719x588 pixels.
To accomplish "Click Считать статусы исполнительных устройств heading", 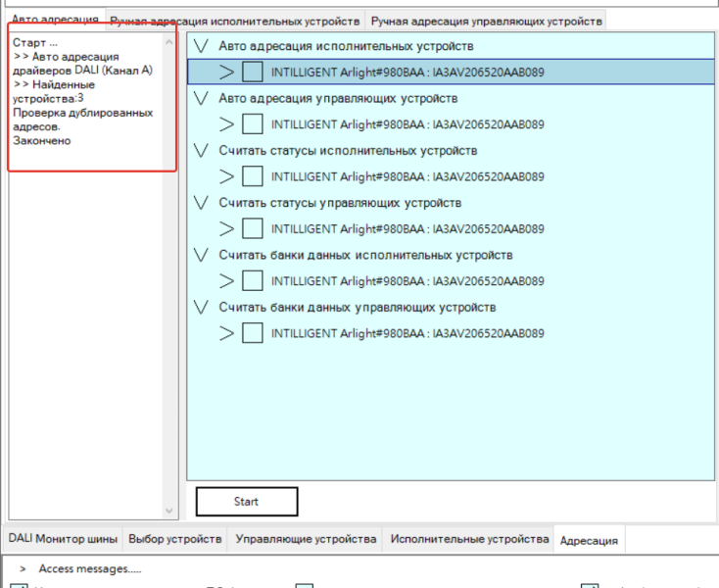I will 348,151.
